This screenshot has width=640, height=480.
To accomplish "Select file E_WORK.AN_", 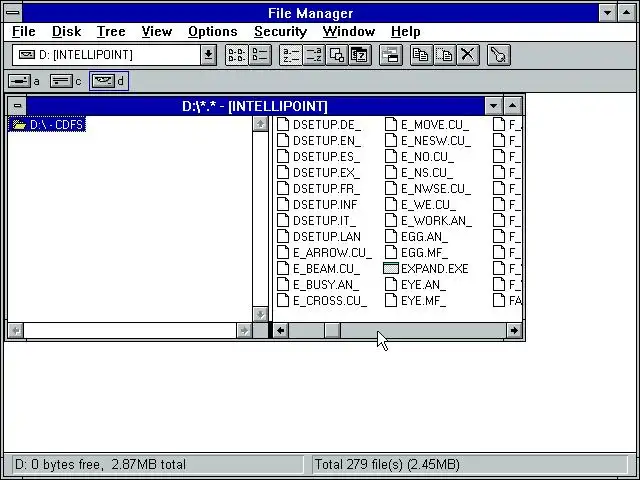I will [428, 220].
